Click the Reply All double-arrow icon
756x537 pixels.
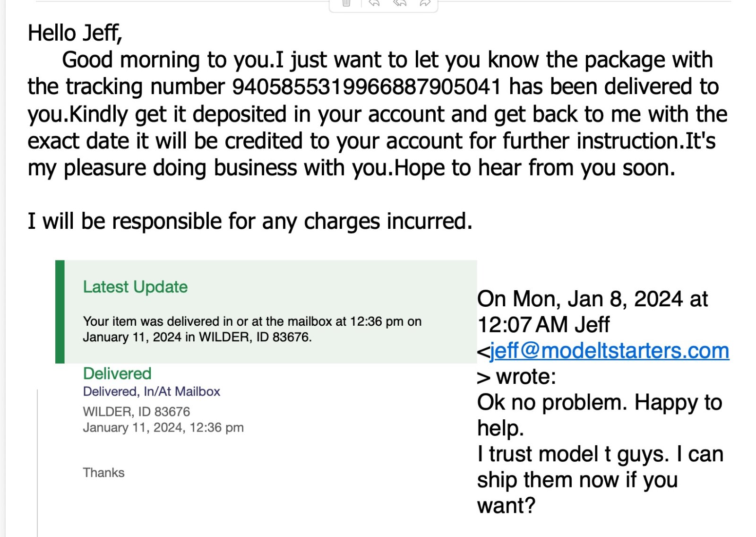pos(400,3)
